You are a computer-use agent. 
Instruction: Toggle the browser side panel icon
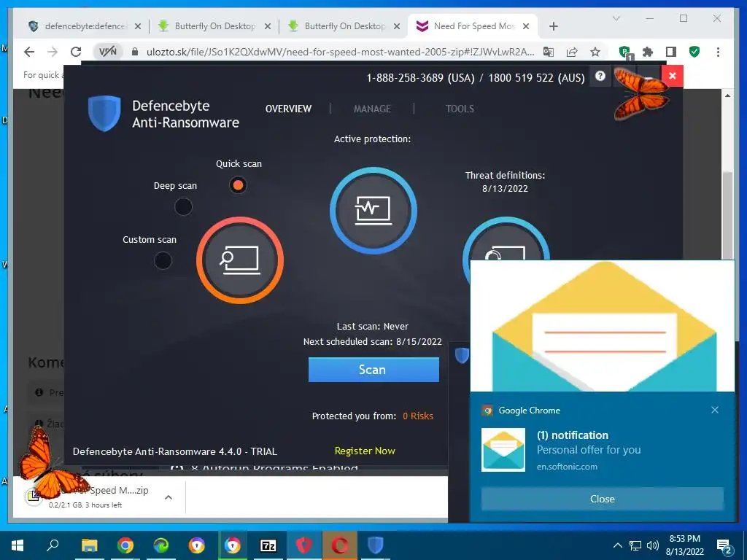coord(671,52)
